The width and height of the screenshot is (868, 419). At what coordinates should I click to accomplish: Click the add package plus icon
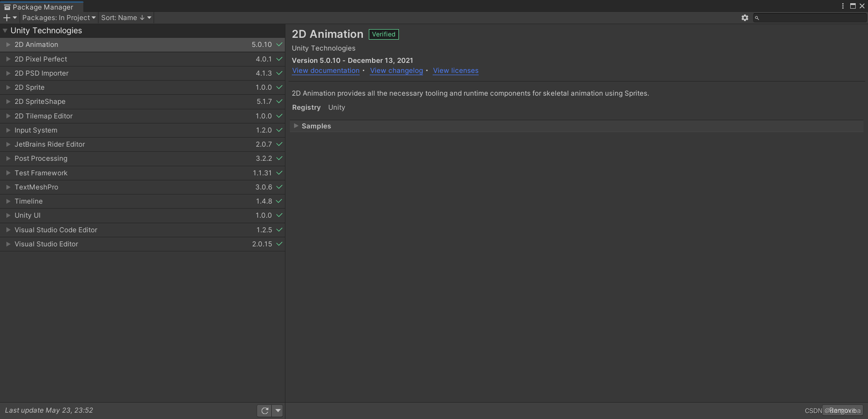click(x=10, y=18)
